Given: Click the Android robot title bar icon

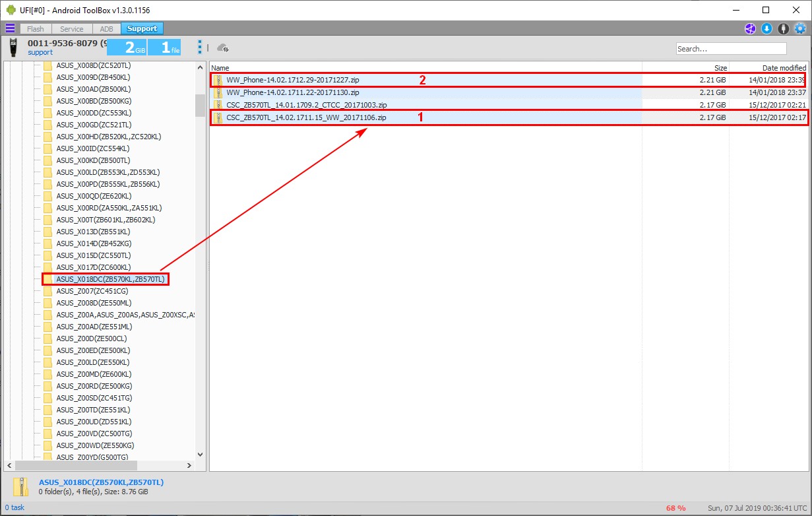Looking at the screenshot, I should 11,10.
